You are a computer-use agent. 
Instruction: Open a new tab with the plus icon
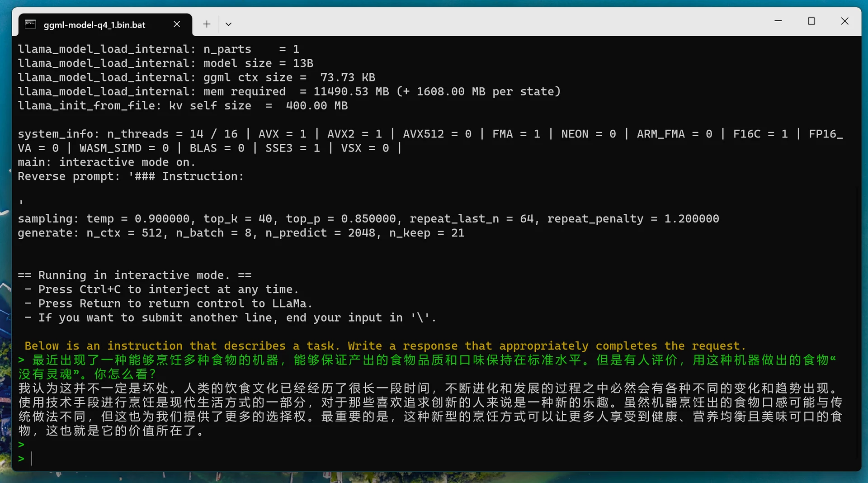(x=207, y=24)
